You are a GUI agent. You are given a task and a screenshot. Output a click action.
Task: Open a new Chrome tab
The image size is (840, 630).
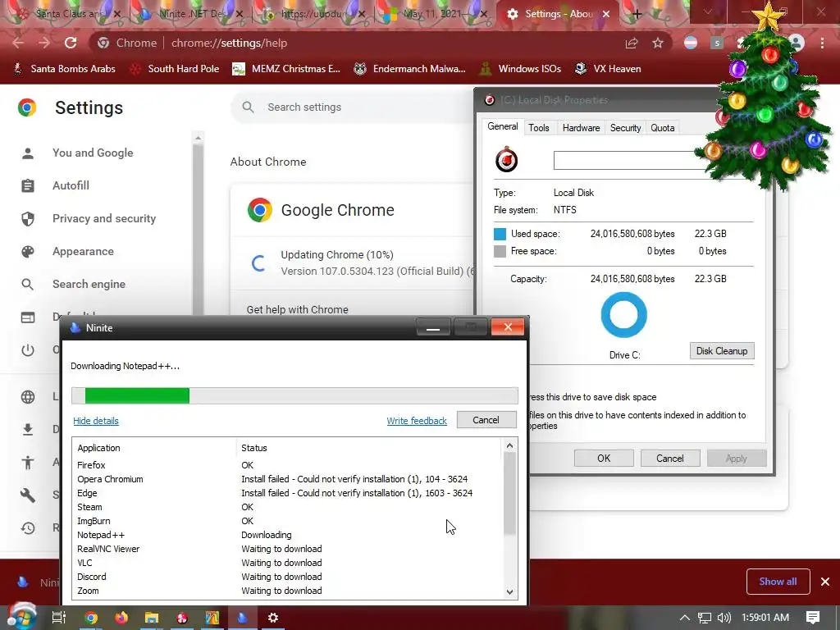coord(637,14)
